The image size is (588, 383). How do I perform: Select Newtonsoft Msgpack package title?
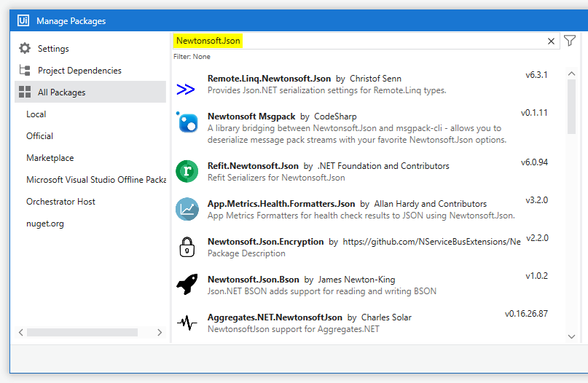coord(251,117)
